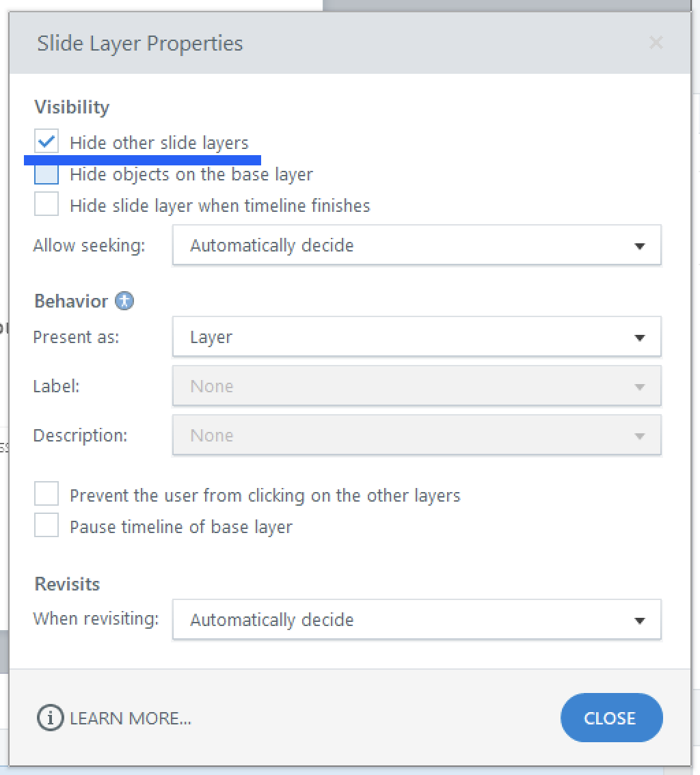This screenshot has height=775, width=700.
Task: Check Pause timeline of base layer
Action: [46, 526]
